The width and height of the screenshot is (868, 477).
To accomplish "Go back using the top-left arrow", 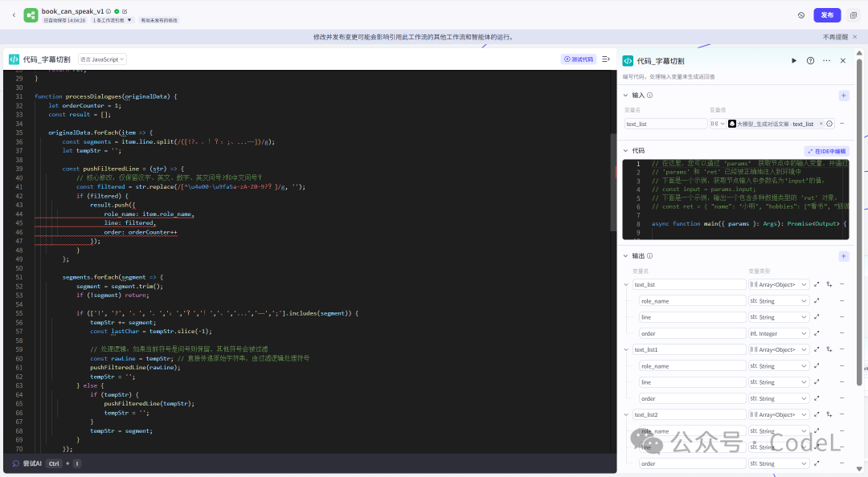I will pos(14,15).
